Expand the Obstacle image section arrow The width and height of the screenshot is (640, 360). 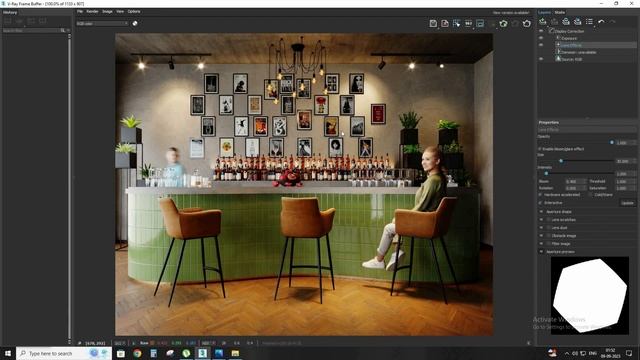541,236
